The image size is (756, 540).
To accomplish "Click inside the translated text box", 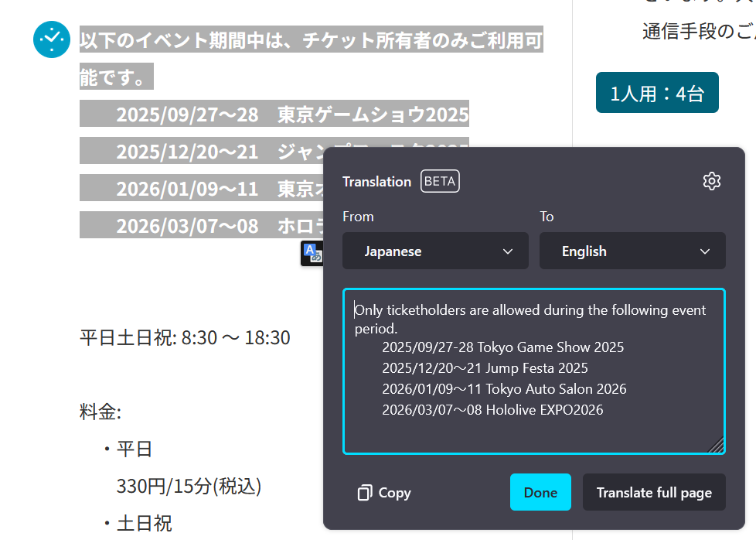I will [x=533, y=371].
